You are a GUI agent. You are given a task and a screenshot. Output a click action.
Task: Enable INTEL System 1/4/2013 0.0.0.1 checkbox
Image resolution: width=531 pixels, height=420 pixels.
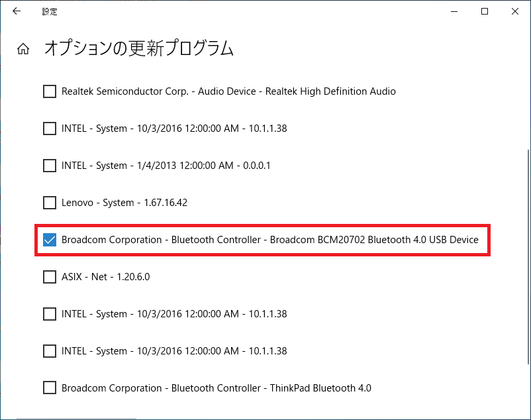click(50, 166)
